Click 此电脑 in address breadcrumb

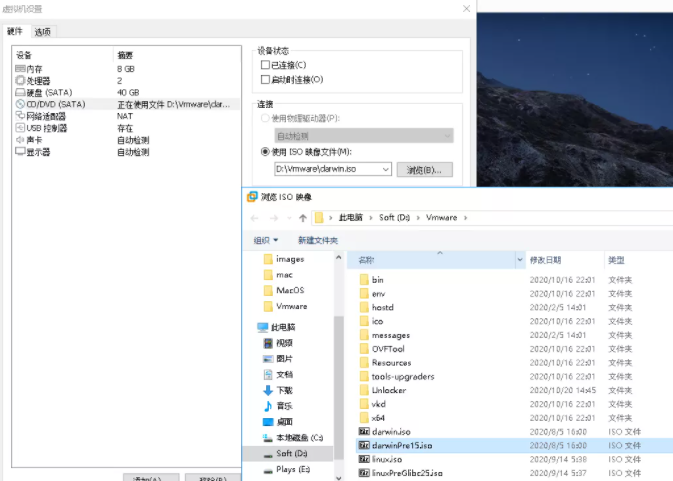pyautogui.click(x=351, y=218)
